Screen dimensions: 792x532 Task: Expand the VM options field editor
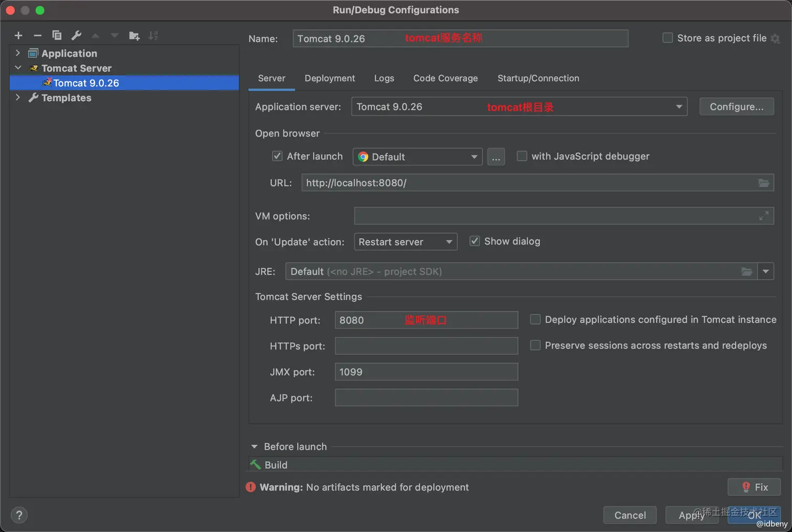(x=764, y=216)
